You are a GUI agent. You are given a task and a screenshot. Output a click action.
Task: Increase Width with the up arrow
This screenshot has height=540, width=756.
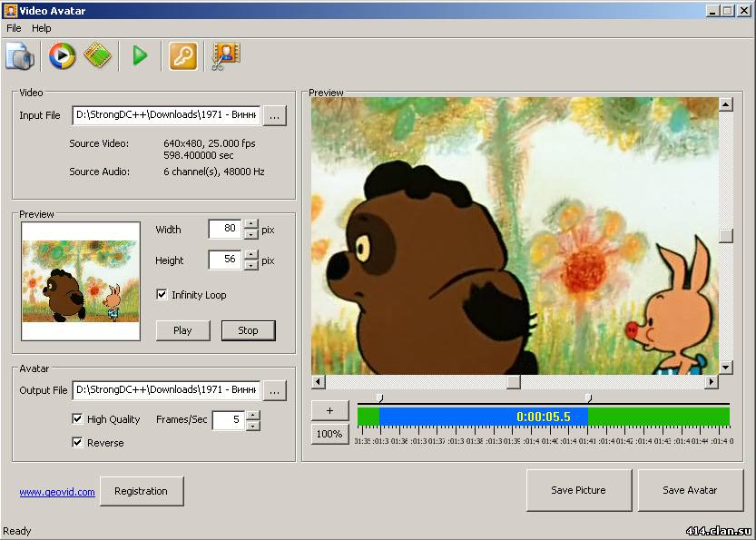click(x=251, y=223)
